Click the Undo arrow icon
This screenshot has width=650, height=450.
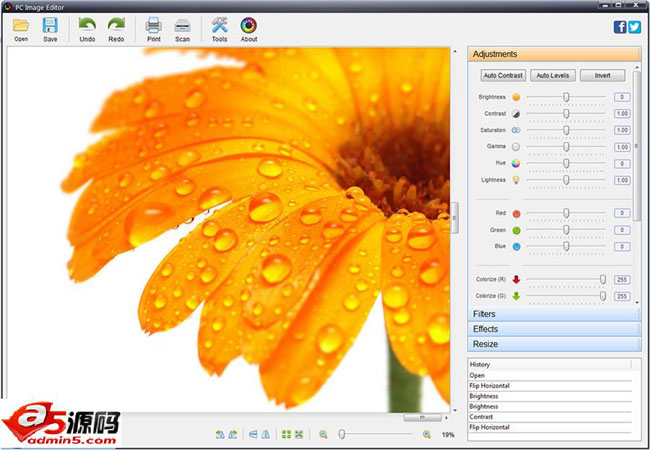(87, 25)
